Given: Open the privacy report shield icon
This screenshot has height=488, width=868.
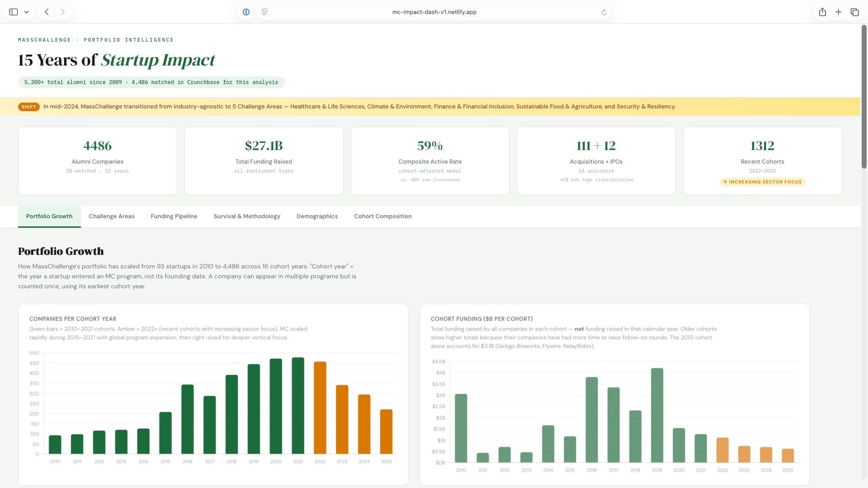Looking at the screenshot, I should coord(246,12).
